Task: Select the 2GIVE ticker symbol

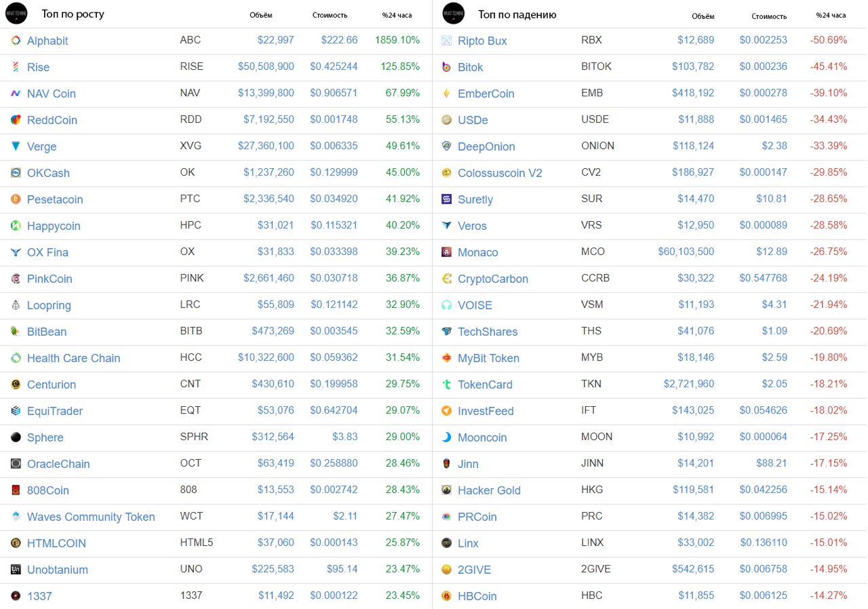Action: [595, 569]
